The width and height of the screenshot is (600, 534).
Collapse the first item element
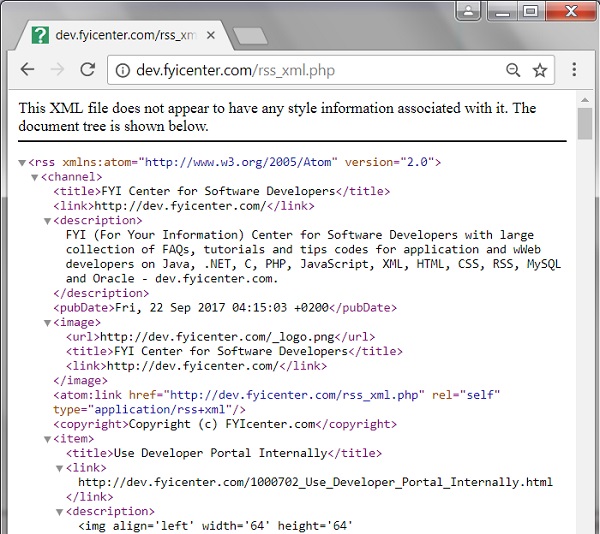47,440
